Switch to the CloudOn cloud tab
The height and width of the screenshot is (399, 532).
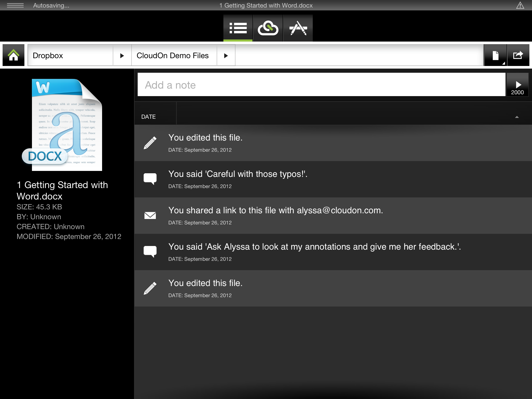268,28
